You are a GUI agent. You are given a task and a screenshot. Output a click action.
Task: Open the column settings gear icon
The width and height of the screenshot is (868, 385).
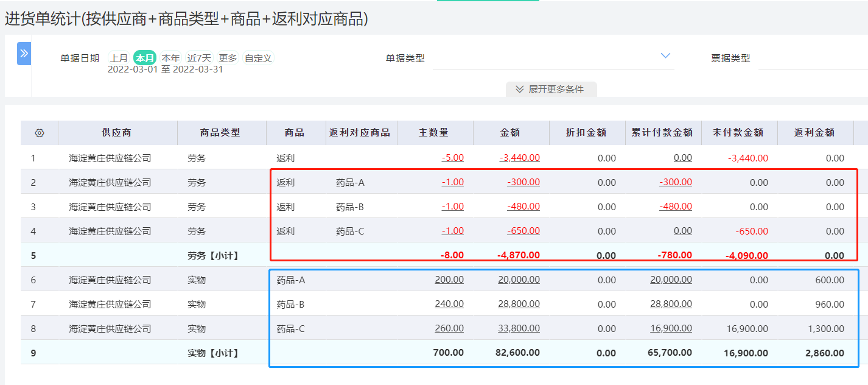39,132
